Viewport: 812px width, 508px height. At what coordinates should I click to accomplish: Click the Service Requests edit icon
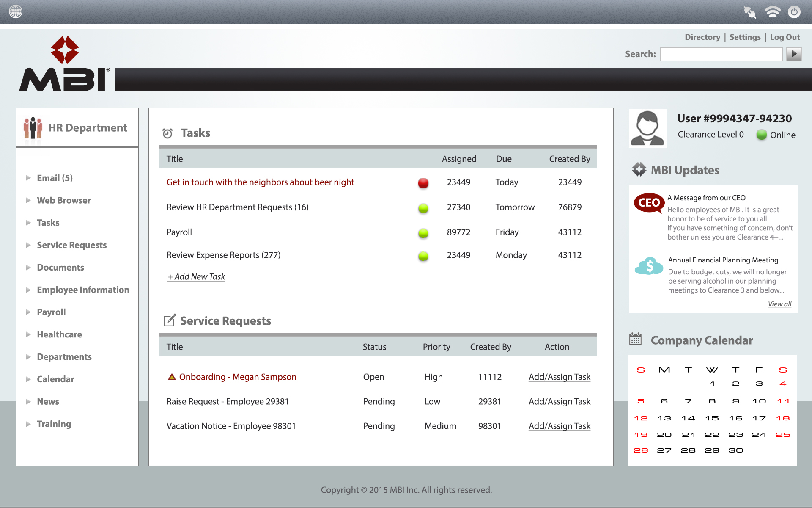point(170,320)
